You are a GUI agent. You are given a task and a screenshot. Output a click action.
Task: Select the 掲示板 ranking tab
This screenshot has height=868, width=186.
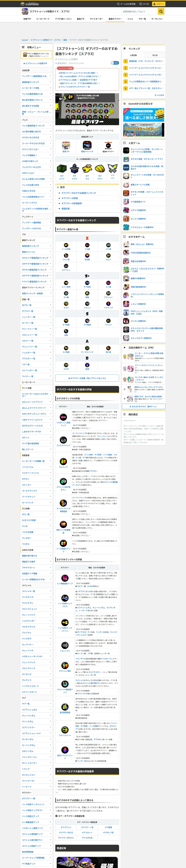click(155, 55)
